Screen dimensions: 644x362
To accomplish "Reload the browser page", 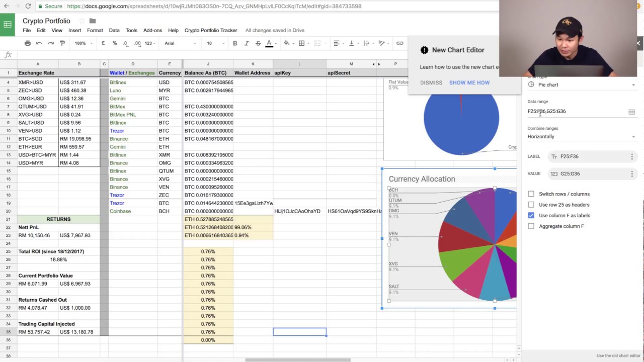I will click(x=28, y=6).
